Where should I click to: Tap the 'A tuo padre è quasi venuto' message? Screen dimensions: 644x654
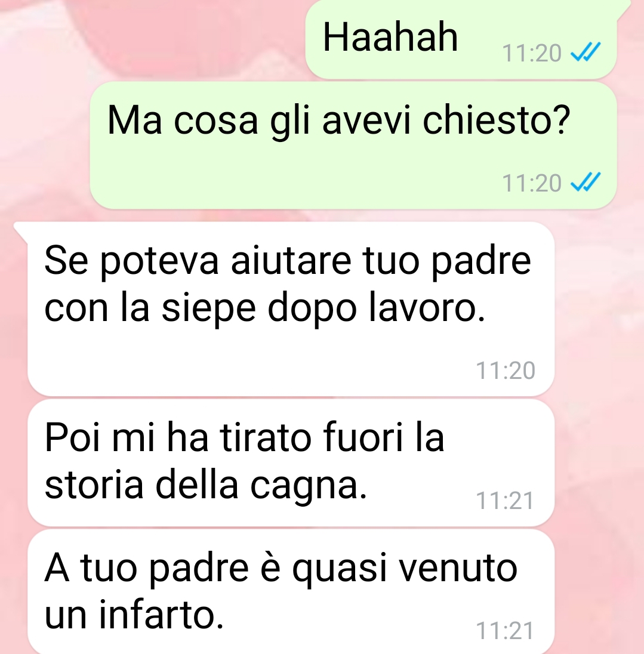[291, 591]
